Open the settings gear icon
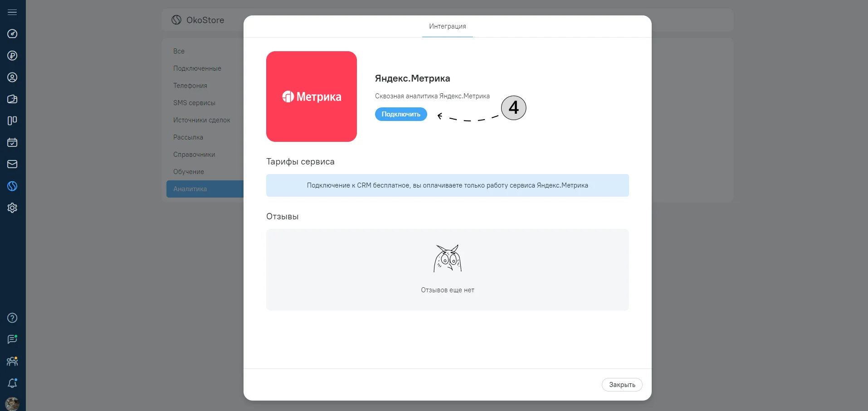This screenshot has height=411, width=868. click(12, 208)
